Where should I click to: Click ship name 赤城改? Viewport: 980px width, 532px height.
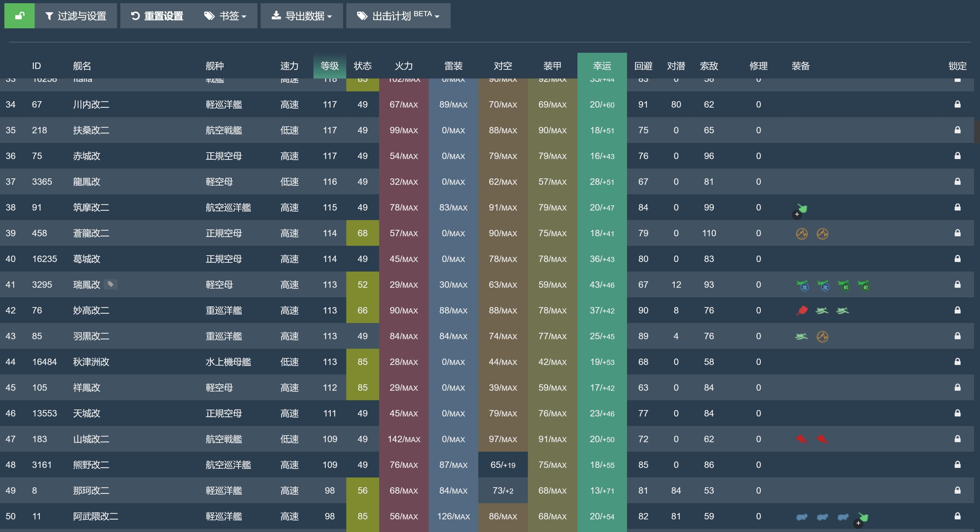click(86, 156)
